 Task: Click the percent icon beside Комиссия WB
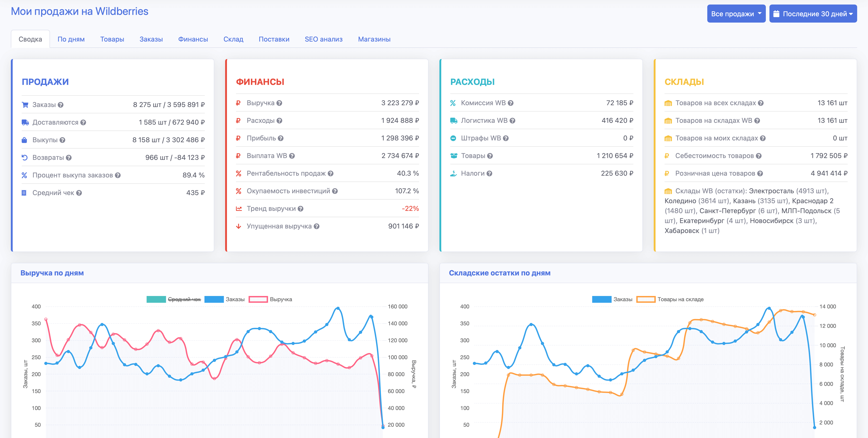pos(453,103)
